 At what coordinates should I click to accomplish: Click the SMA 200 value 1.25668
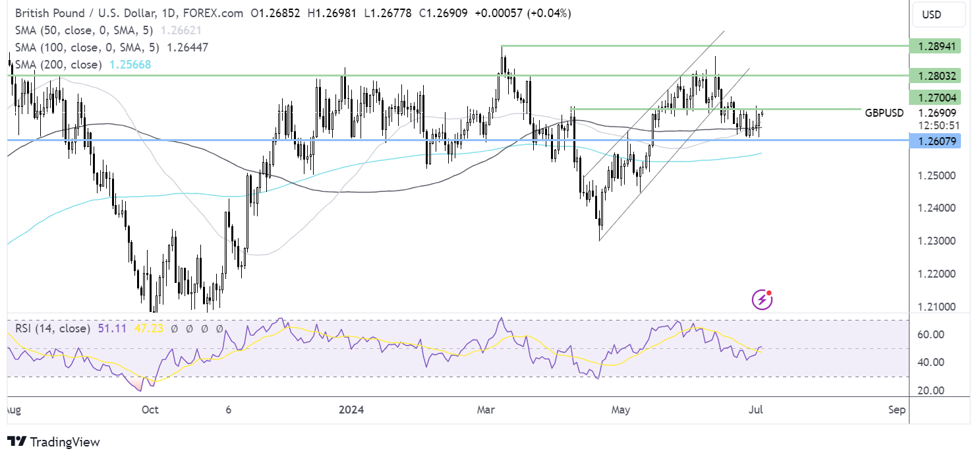click(132, 65)
